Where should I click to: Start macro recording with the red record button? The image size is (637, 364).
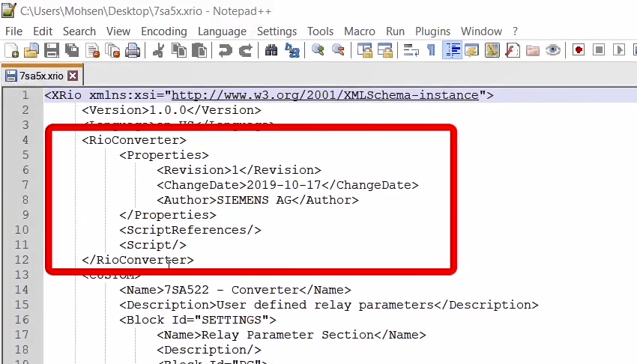579,50
